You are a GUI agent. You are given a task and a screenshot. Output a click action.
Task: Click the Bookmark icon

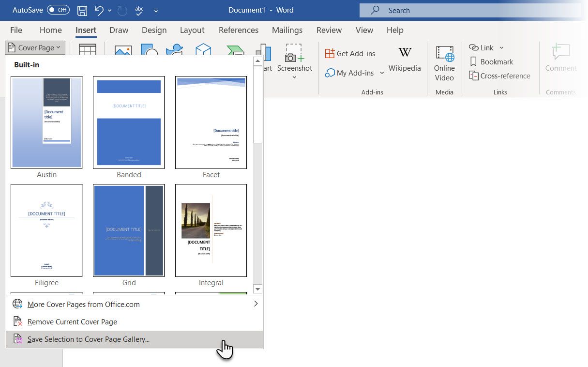click(x=474, y=61)
